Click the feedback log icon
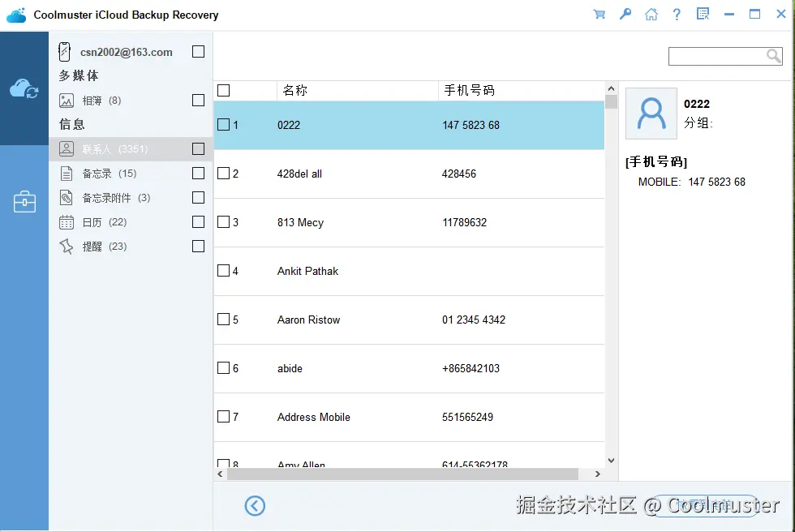The height and width of the screenshot is (532, 795). coord(703,14)
